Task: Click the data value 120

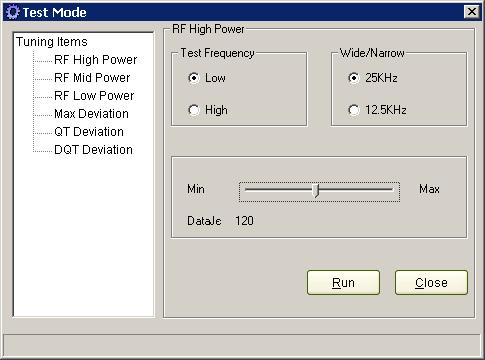Action: click(x=244, y=221)
